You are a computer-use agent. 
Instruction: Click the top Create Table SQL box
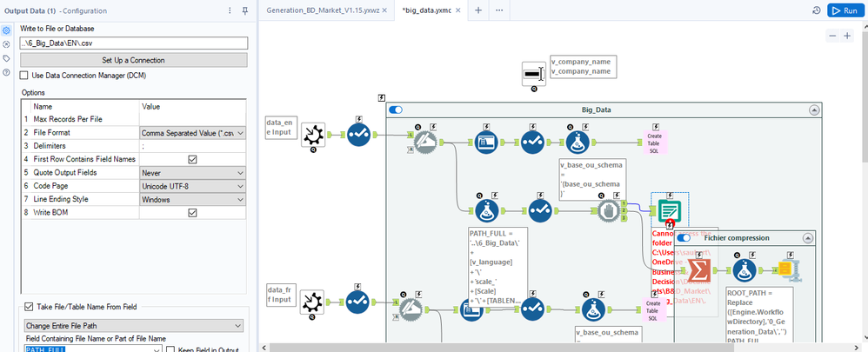pos(654,143)
